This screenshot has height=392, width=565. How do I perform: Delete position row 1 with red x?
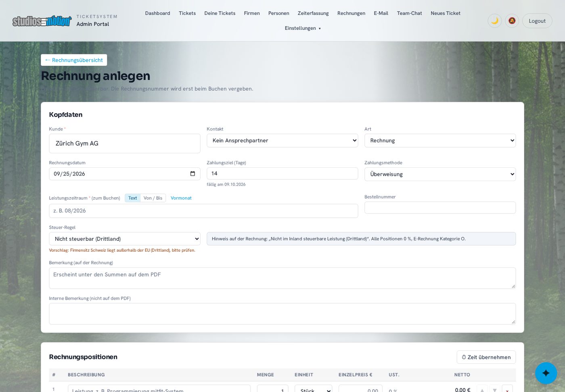tap(507, 390)
